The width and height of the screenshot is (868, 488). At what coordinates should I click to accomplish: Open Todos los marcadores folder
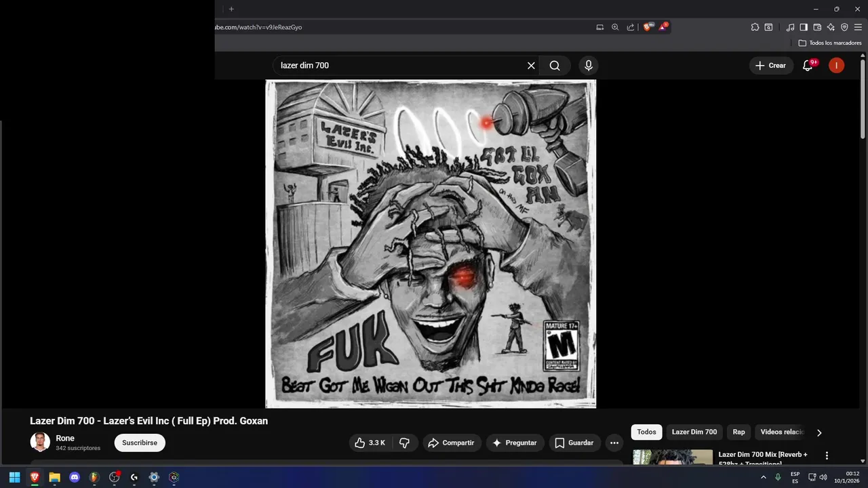pyautogui.click(x=830, y=43)
